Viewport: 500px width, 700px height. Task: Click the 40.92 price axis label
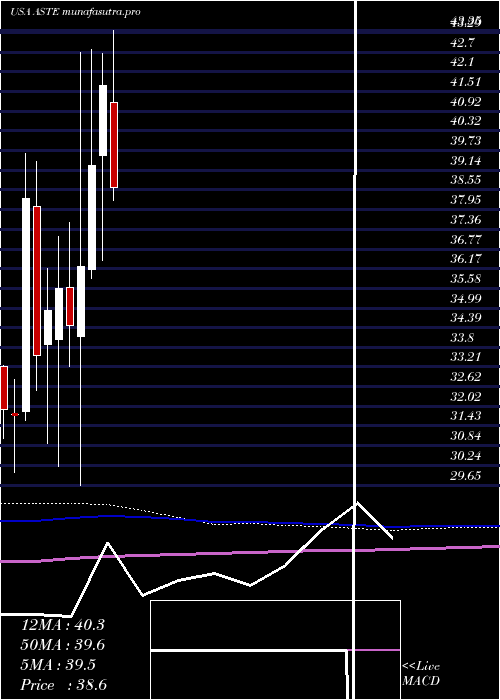(x=466, y=102)
